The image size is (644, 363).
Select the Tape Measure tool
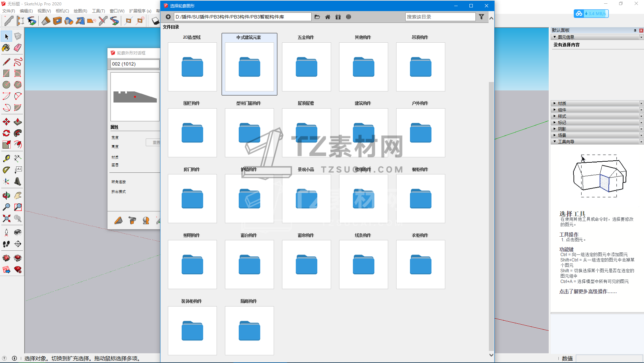pos(6,159)
